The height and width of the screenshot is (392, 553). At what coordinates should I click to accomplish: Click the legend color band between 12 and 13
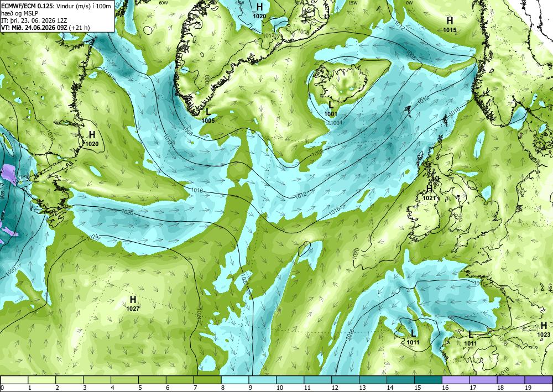[345, 380]
